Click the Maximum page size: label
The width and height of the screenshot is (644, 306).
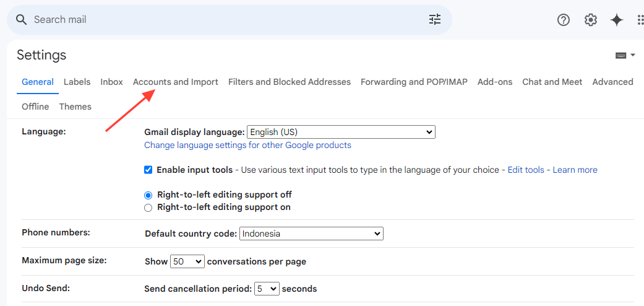(x=64, y=260)
